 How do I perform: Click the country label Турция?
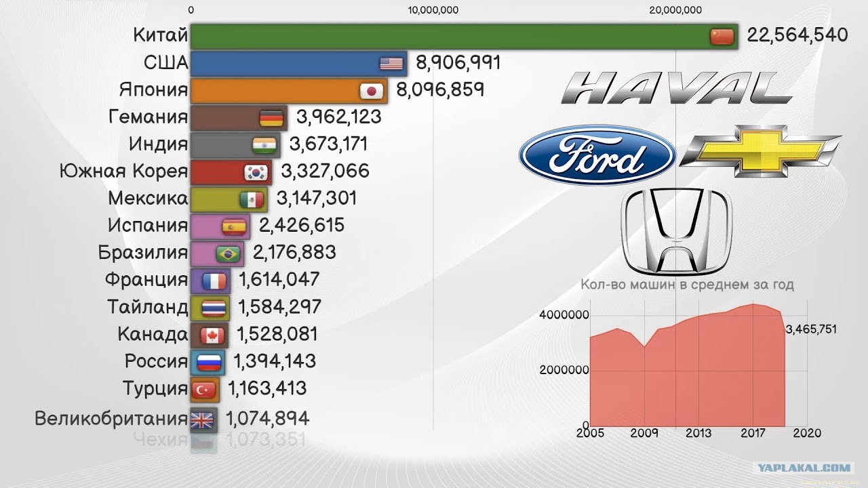[x=155, y=390]
